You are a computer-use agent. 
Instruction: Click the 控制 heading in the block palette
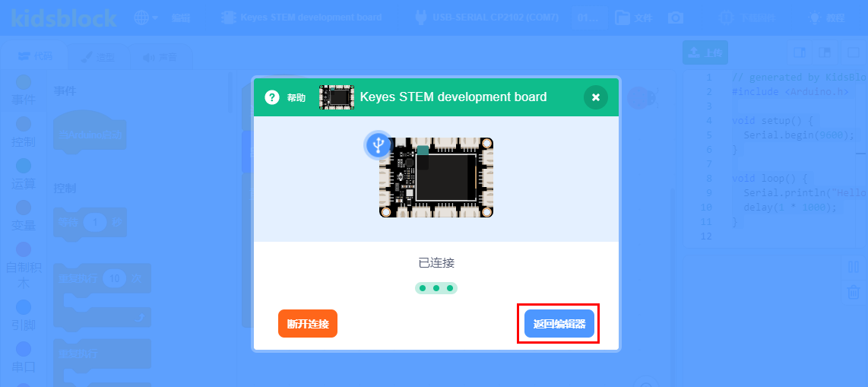pos(65,189)
